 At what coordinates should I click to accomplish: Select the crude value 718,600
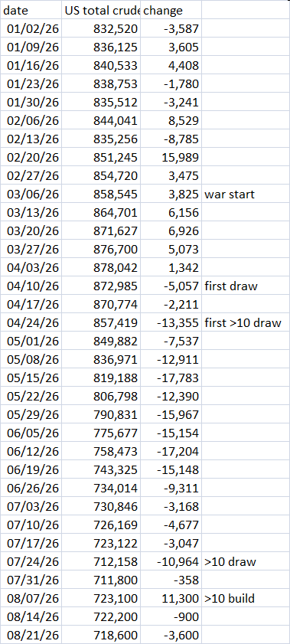coord(101,635)
